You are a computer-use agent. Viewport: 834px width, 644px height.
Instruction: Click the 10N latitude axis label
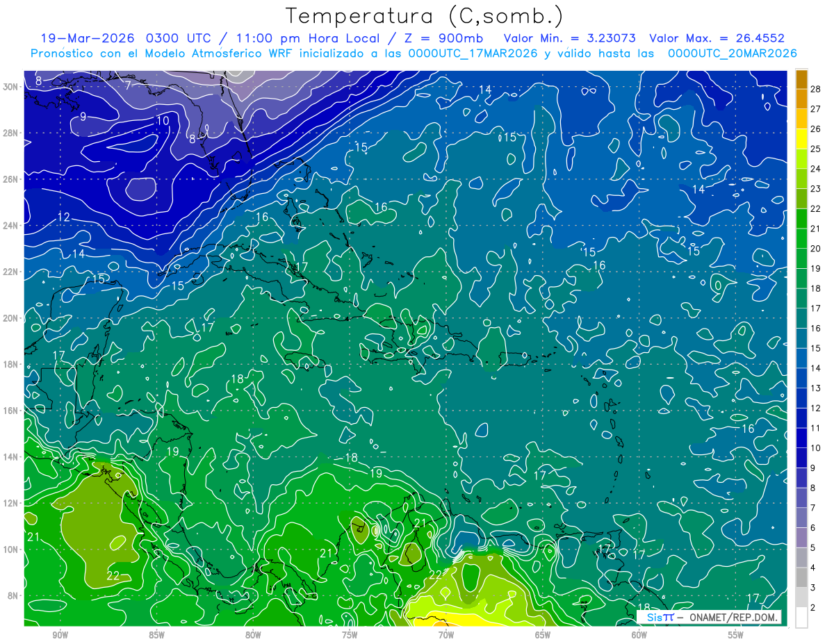coord(11,550)
